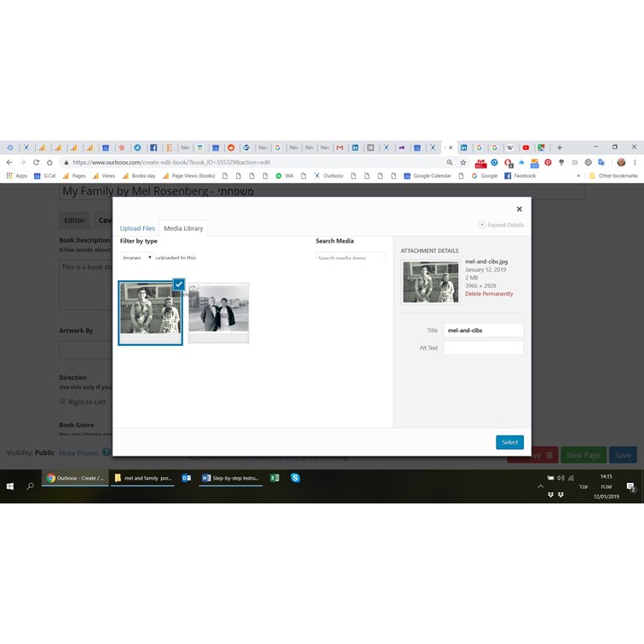Switch to Upload Files tab

coord(137,228)
